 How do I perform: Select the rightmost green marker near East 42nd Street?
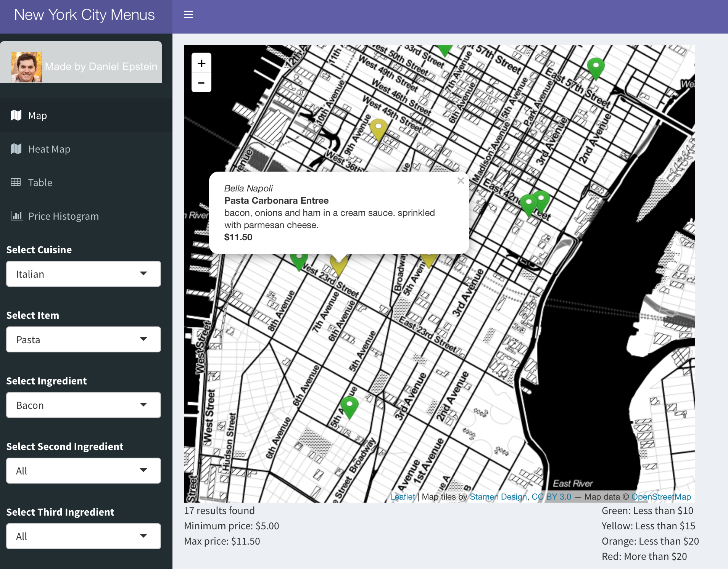(x=541, y=199)
